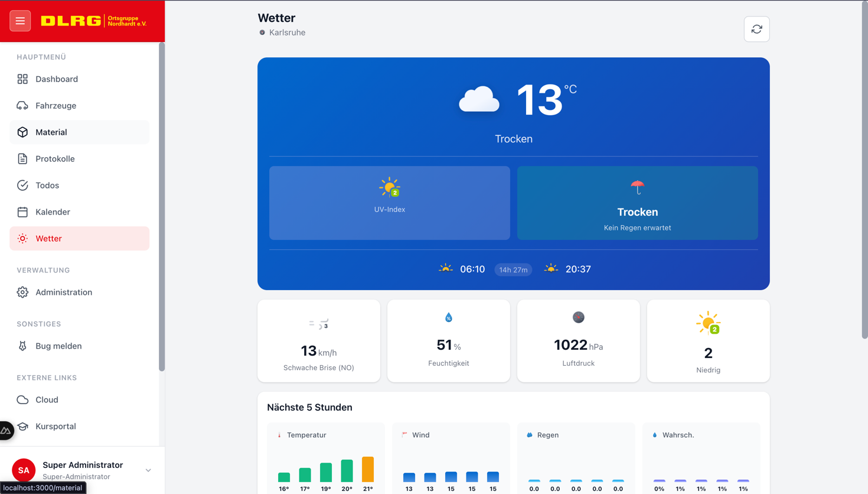Viewport: 868px width, 494px height.
Task: Click the 13 °C temperature reading
Action: coord(546,99)
